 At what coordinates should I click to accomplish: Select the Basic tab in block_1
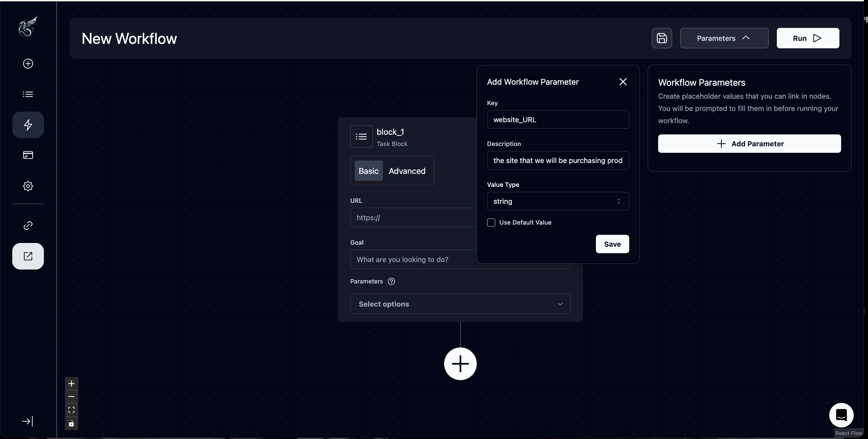(368, 171)
